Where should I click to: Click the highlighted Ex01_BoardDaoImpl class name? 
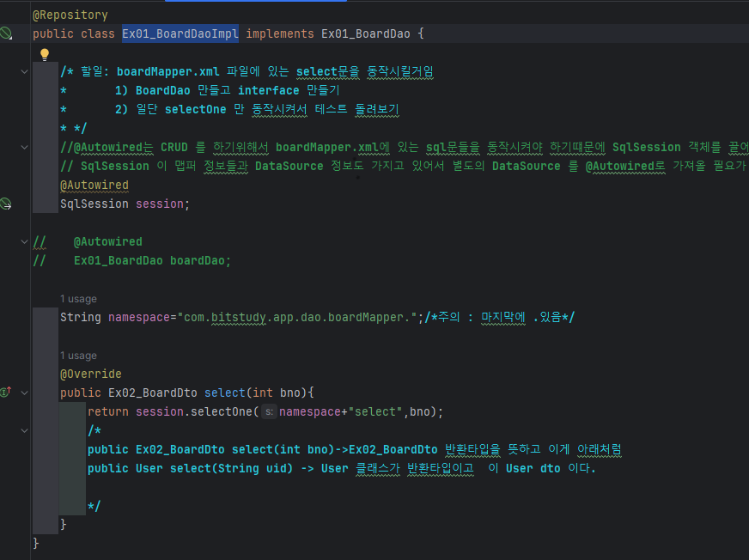(180, 33)
